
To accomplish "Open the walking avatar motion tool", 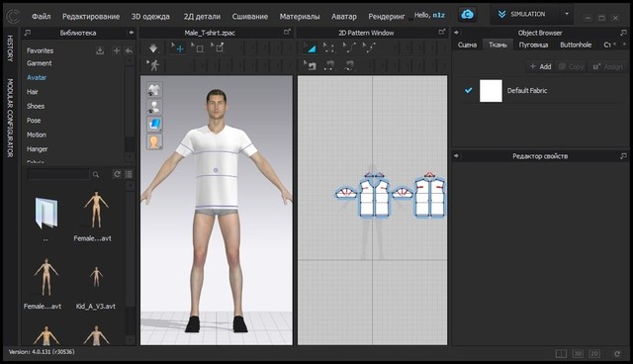I will (153, 65).
